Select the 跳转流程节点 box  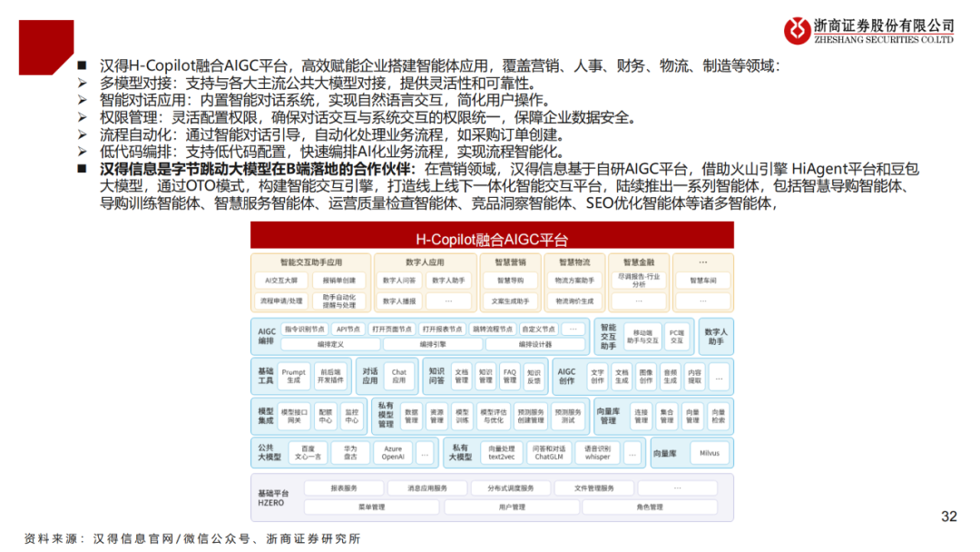tap(493, 329)
